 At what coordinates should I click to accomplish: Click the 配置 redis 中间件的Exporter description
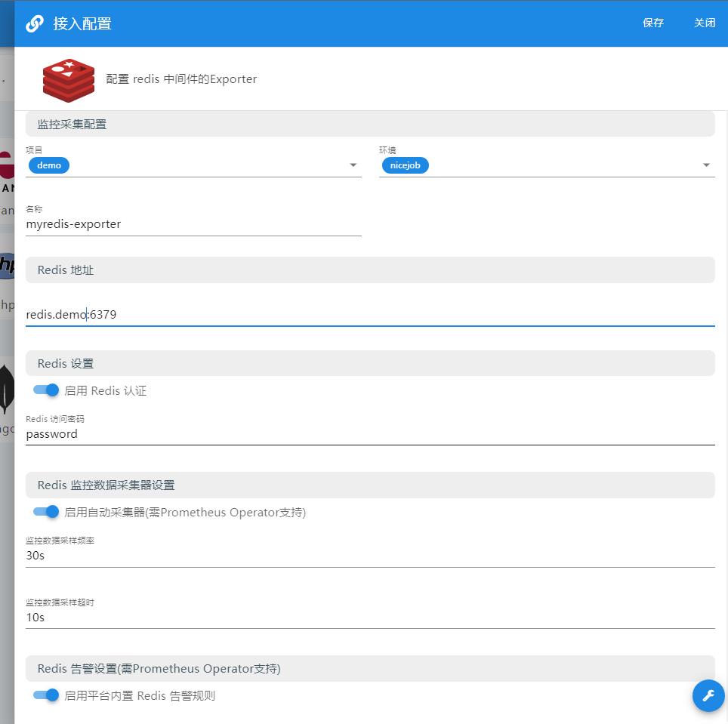point(181,79)
